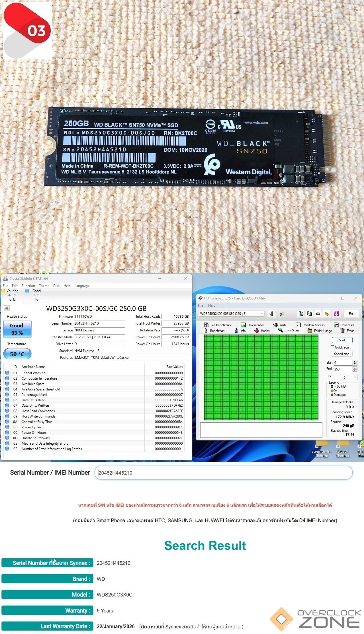Click the error scan log text box in HD Tune
Viewport: 364px width, 634px height.
pos(261,430)
